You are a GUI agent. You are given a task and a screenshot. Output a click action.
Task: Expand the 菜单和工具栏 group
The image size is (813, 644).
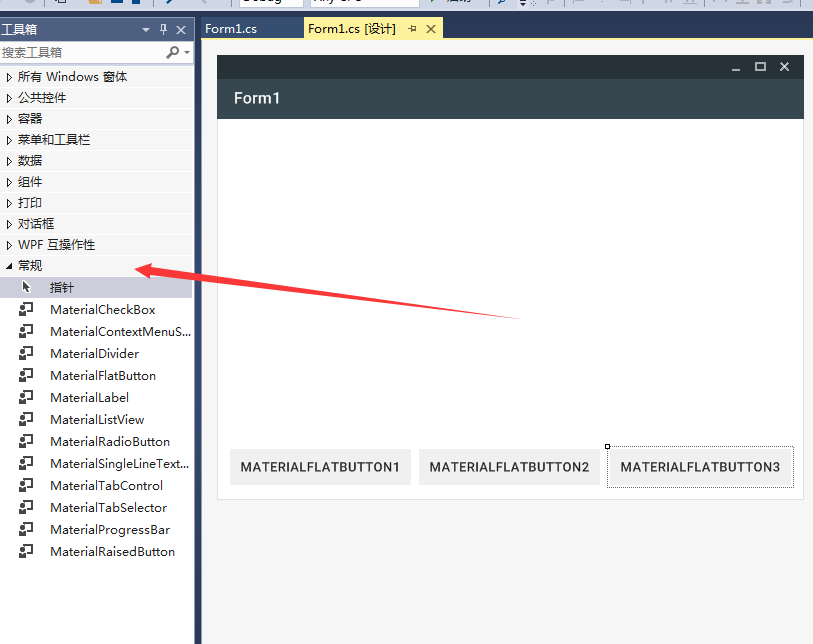[x=9, y=140]
